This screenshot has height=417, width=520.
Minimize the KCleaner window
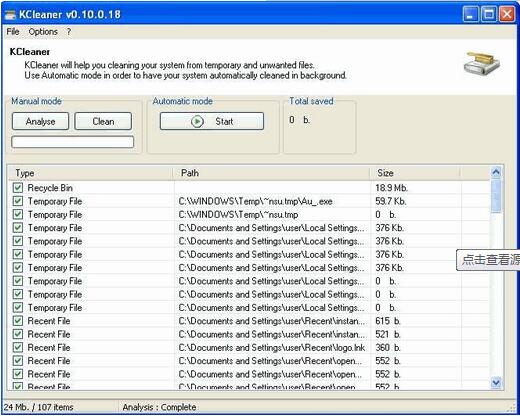coord(470,14)
